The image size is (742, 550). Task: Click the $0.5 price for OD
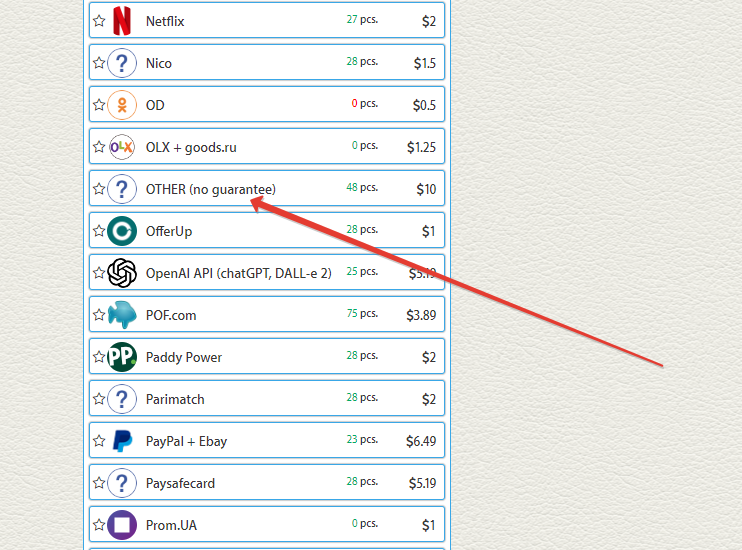point(424,105)
